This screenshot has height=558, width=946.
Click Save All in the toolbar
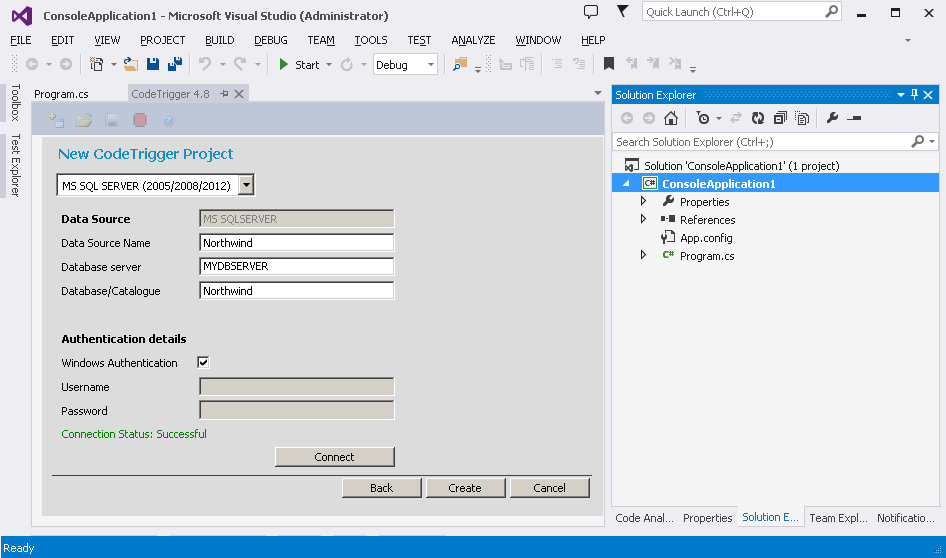pos(174,65)
